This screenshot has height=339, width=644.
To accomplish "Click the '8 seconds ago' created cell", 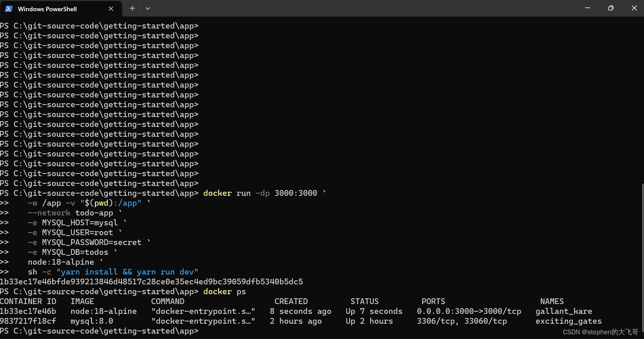I will point(301,311).
